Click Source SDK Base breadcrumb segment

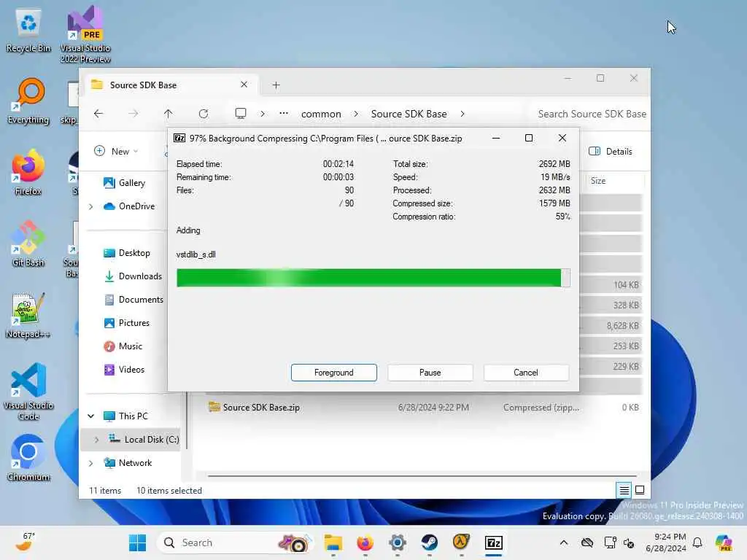tap(409, 114)
